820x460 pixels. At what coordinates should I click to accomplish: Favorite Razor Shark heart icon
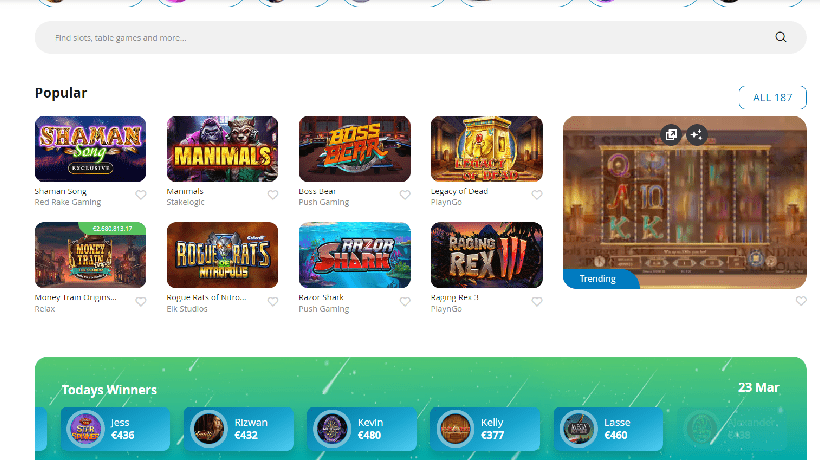pos(405,302)
